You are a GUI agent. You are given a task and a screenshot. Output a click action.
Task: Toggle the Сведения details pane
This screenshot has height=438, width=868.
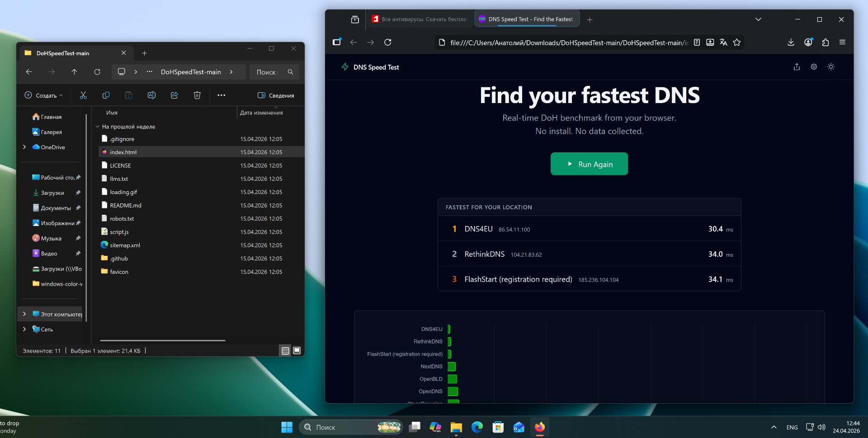click(x=276, y=95)
